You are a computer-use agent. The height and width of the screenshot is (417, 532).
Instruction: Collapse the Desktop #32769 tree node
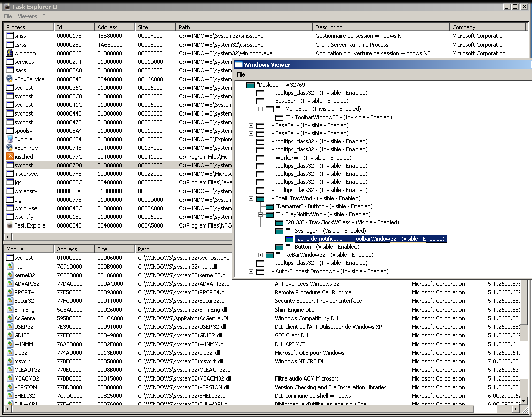tap(241, 85)
